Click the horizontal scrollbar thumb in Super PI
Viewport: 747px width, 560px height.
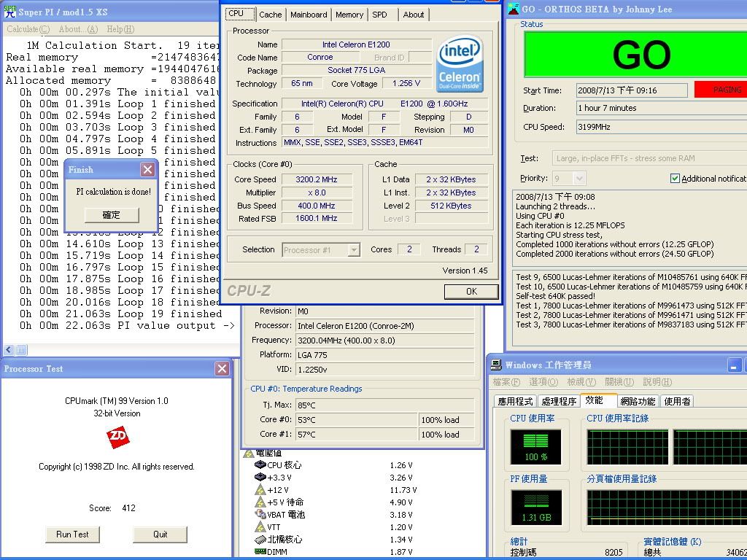[x=21, y=350]
